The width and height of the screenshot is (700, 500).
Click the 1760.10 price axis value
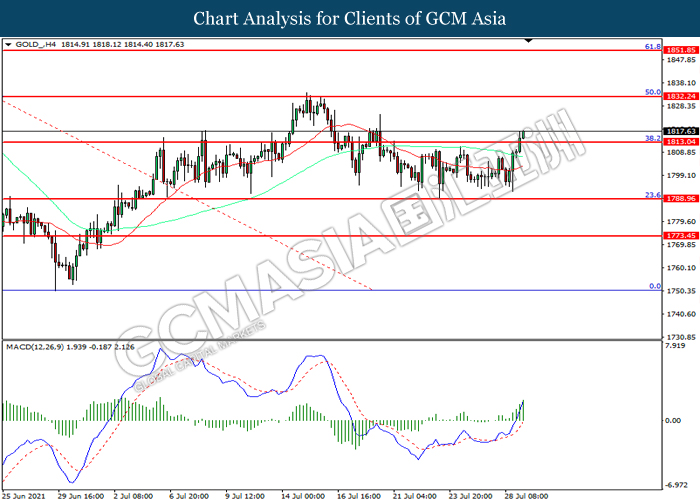681,268
